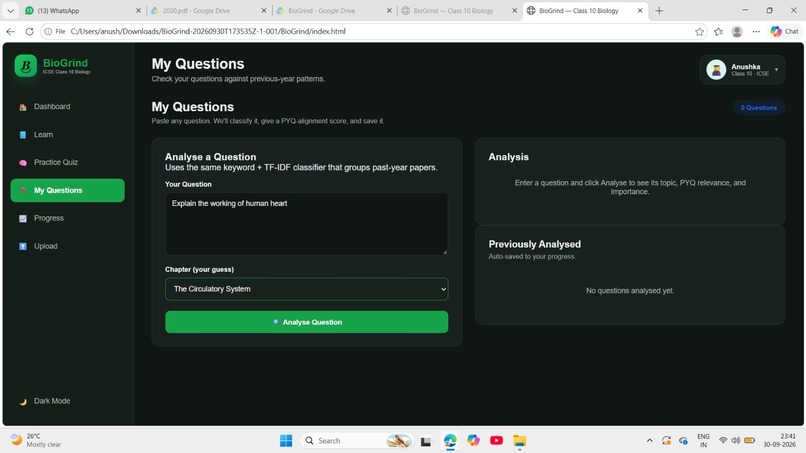806x453 pixels.
Task: Click the Dark Mode moon icon
Action: pyautogui.click(x=23, y=402)
